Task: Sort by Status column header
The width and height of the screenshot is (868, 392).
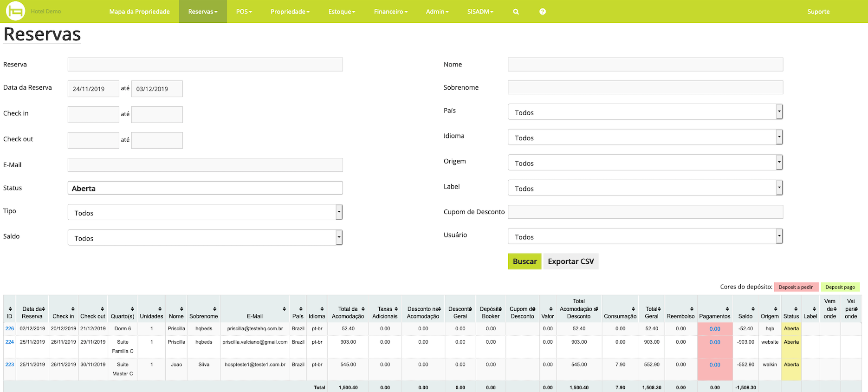Action: pos(791,309)
